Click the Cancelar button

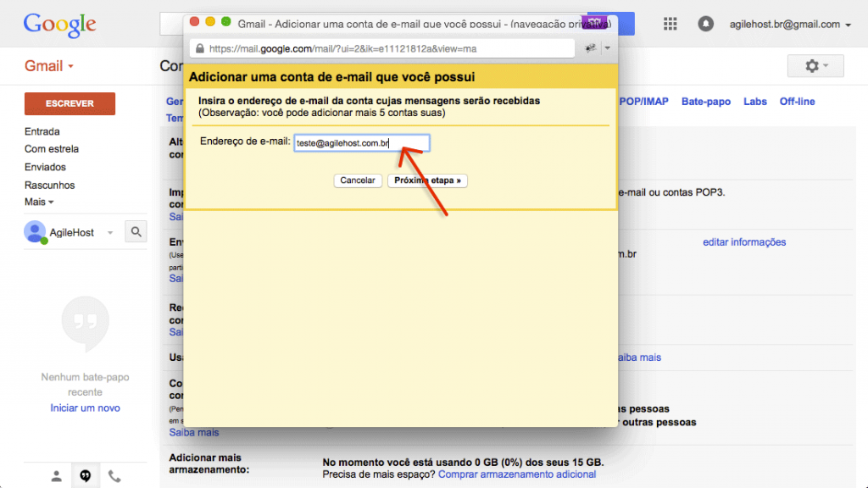(358, 180)
